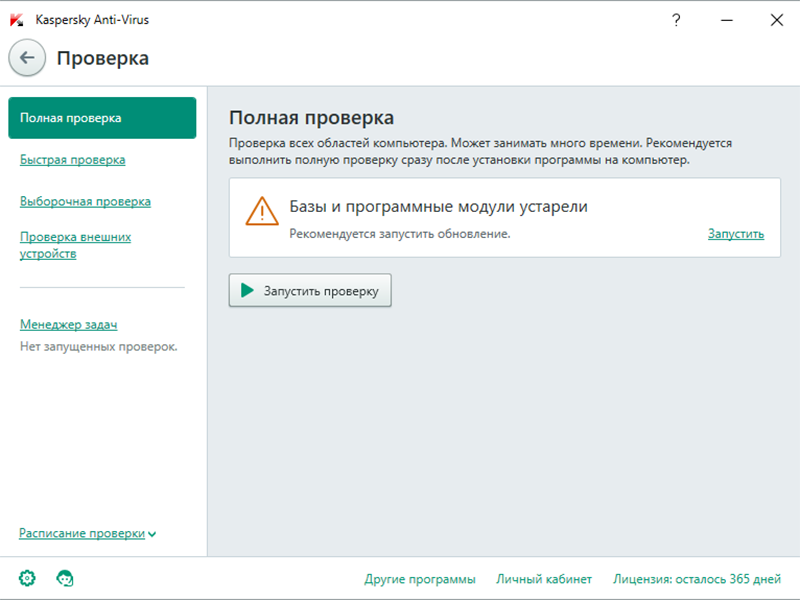Image resolution: width=800 pixels, height=600 pixels.
Task: Open Личный кабинет link
Action: [x=545, y=579]
